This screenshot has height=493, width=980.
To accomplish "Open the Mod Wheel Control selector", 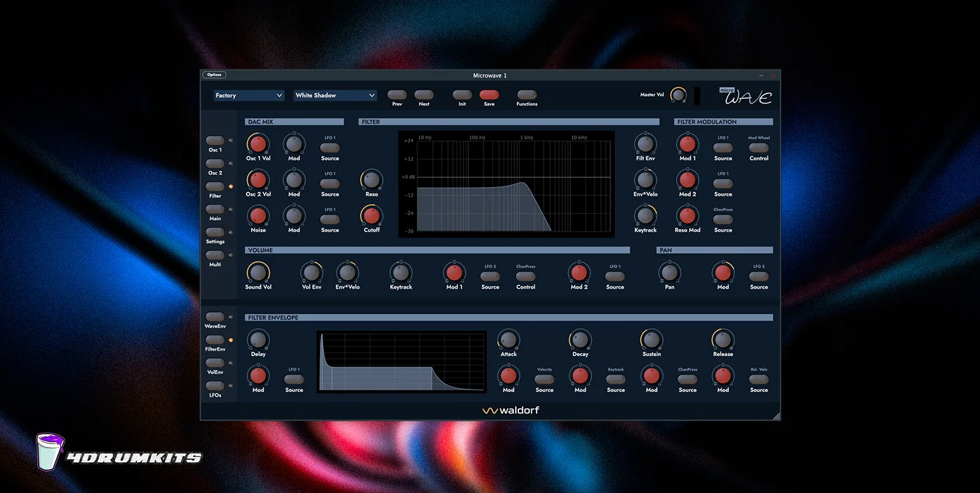I will [x=759, y=148].
